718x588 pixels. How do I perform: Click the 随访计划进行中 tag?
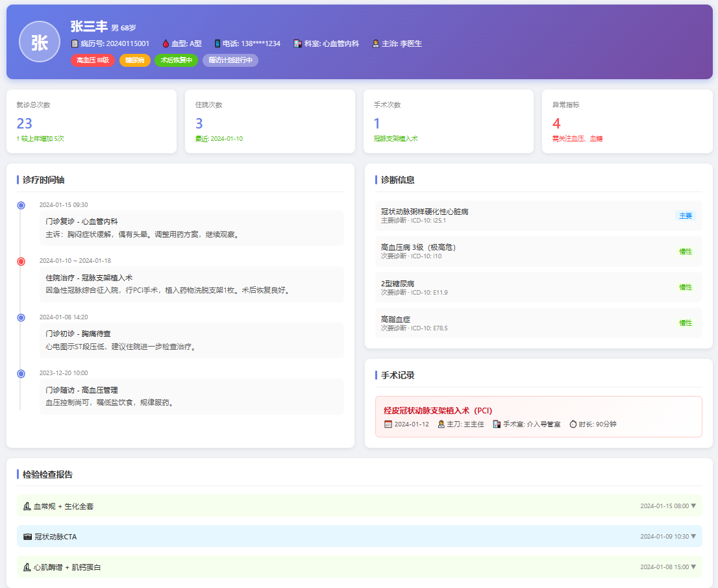[230, 60]
